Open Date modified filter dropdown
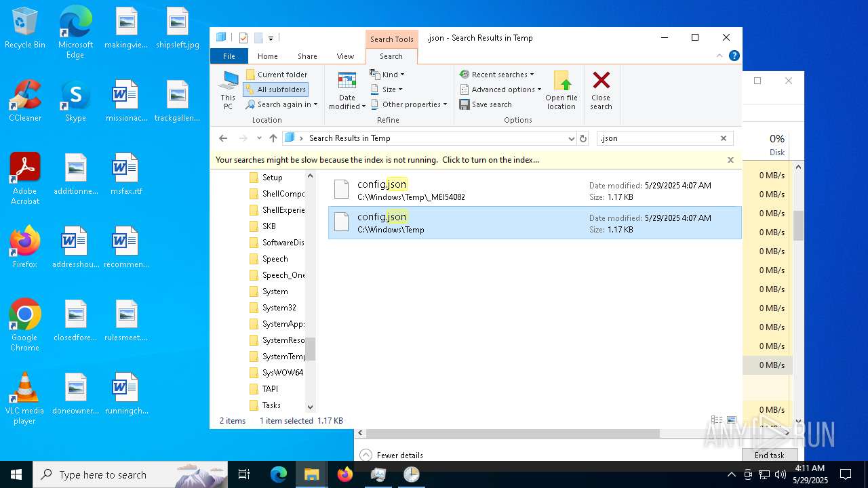 click(x=347, y=90)
